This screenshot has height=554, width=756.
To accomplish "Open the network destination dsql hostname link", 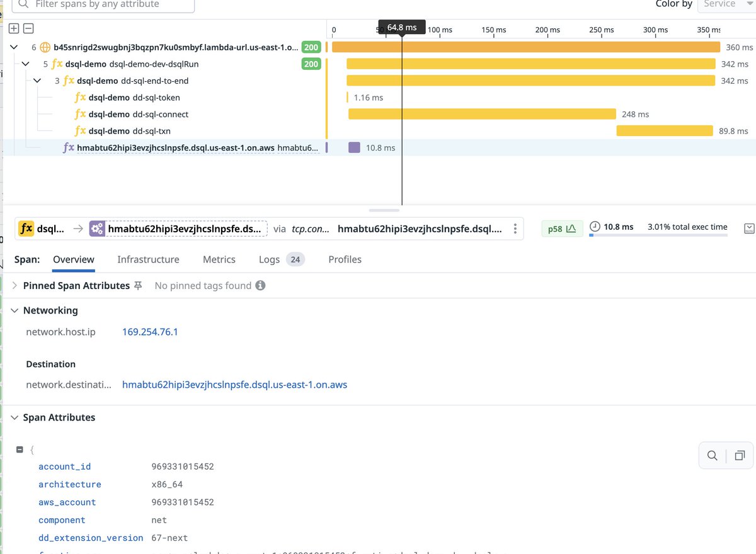I will tap(234, 385).
